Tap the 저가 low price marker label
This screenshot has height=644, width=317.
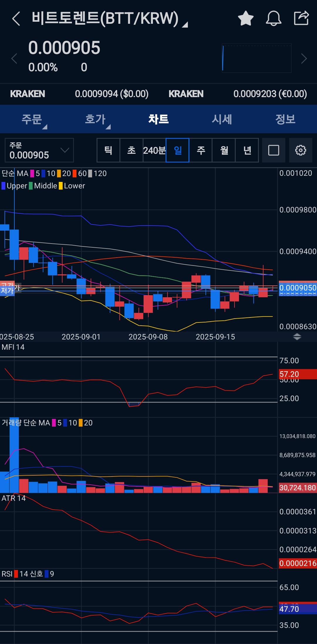coord(7,291)
